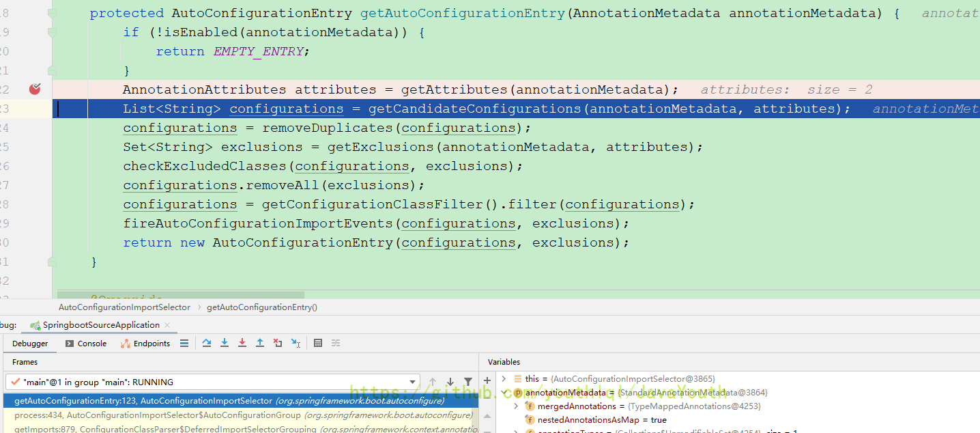The height and width of the screenshot is (433, 980).
Task: Toggle the breakpoint on line 22
Action: (35, 89)
